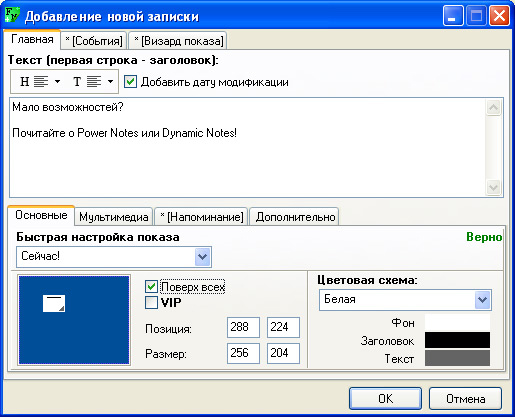Click the black Заголовок color swatch

click(x=457, y=340)
